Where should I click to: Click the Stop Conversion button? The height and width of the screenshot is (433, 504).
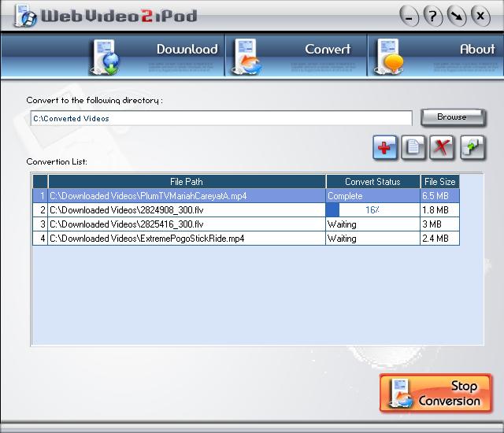click(435, 393)
